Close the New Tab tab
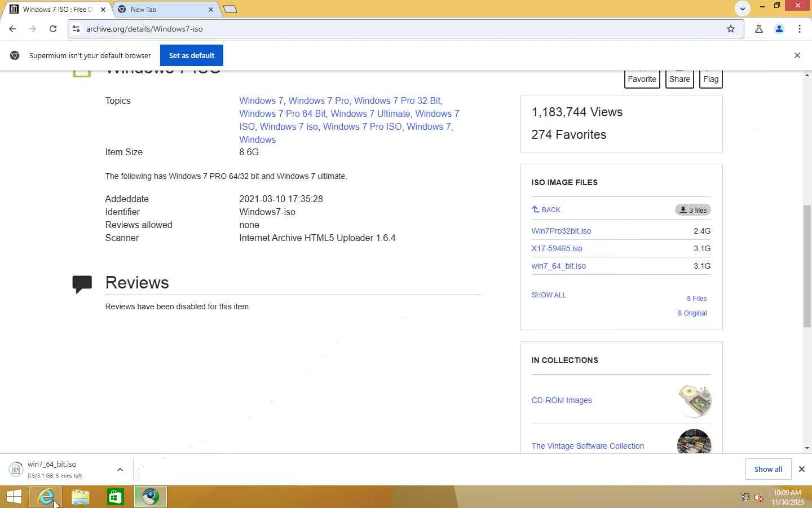Image resolution: width=812 pixels, height=508 pixels. (211, 10)
